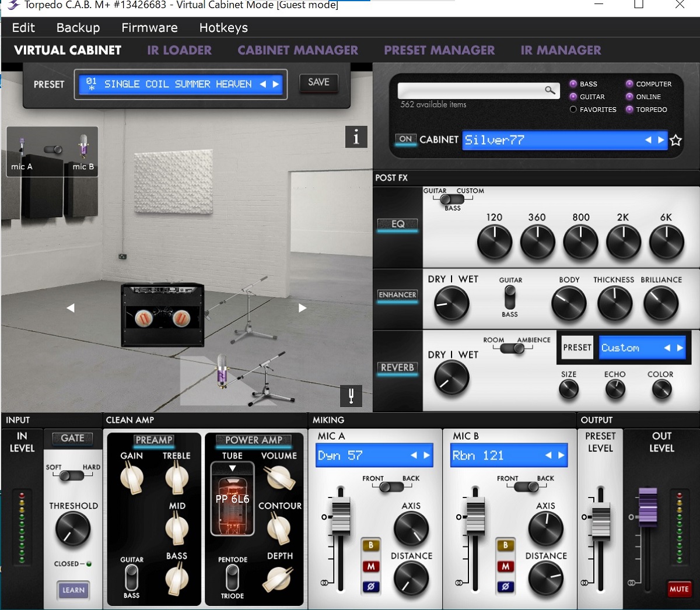Viewport: 700px width, 610px height.
Task: Toggle the ONLINE source filter
Action: tap(629, 97)
